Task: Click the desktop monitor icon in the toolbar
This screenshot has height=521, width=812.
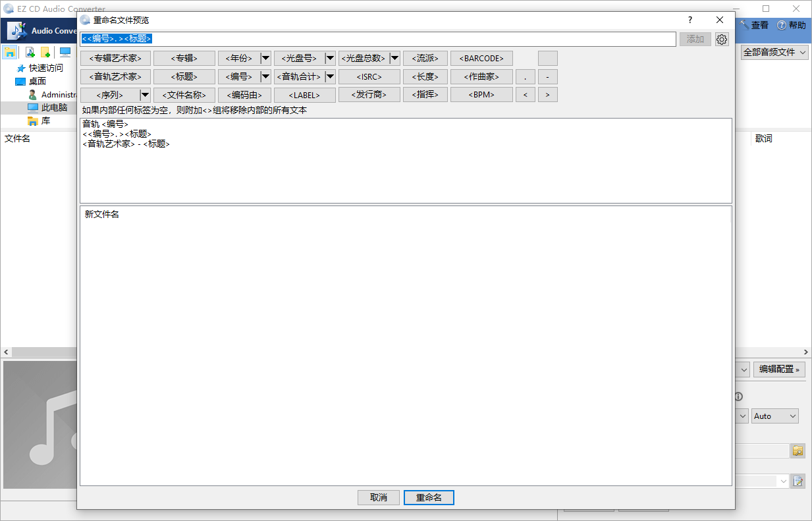Action: 66,51
